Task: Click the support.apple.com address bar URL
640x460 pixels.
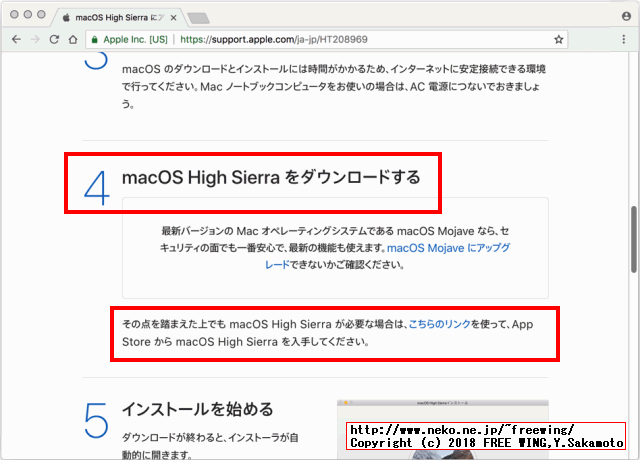Action: coord(273,39)
